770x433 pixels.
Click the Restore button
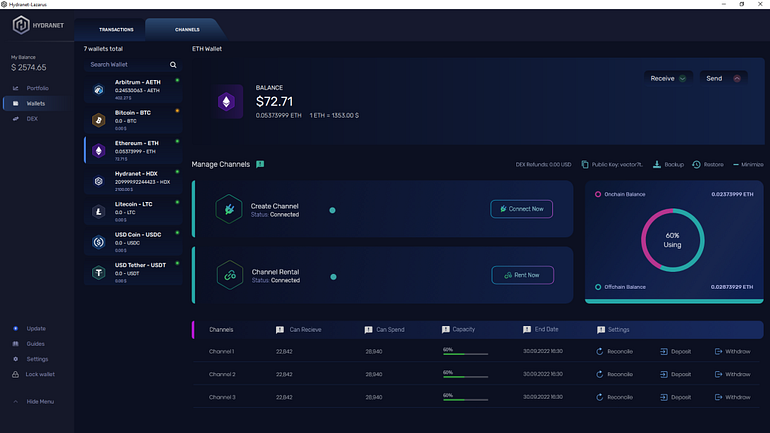[x=708, y=164]
